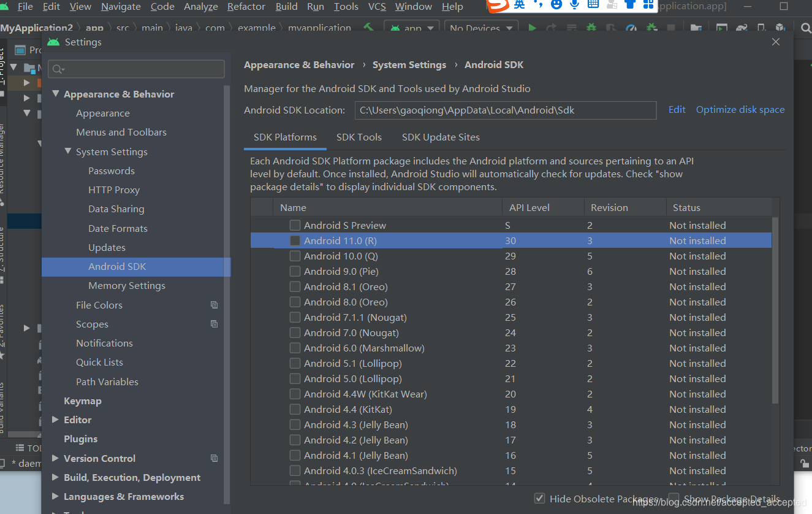
Task: Focus the Settings search input field
Action: click(x=136, y=69)
